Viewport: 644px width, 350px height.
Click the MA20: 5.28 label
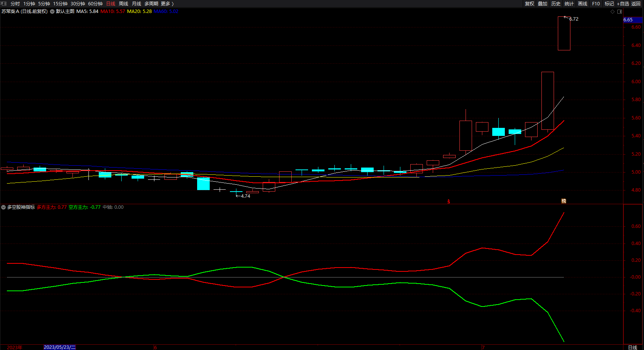point(140,11)
